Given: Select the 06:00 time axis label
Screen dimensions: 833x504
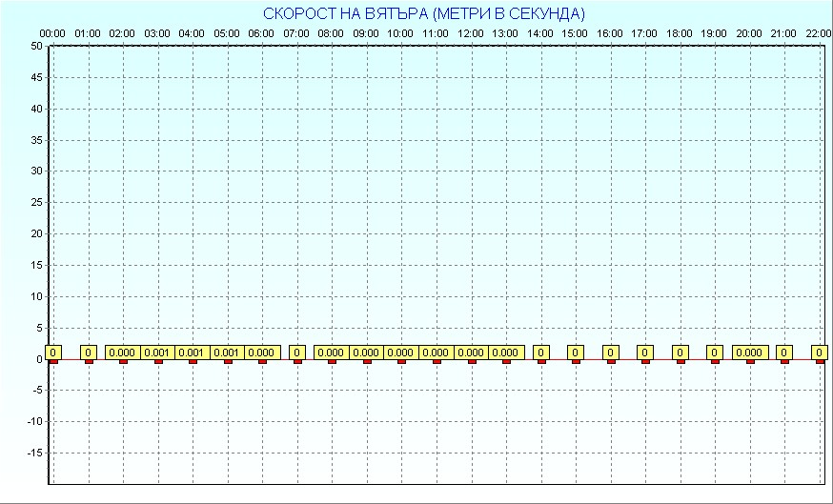Looking at the screenshot, I should point(261,33).
